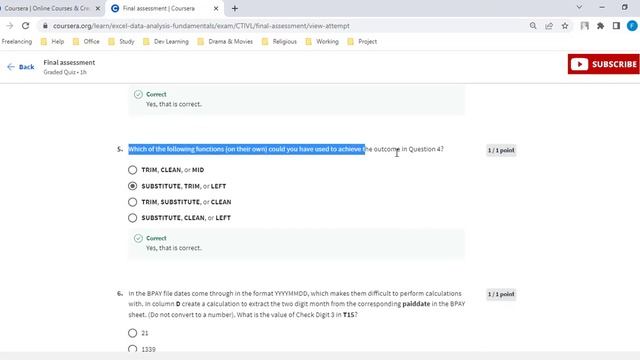Click the highlighted question 5 text
The image size is (640, 360).
click(x=247, y=149)
